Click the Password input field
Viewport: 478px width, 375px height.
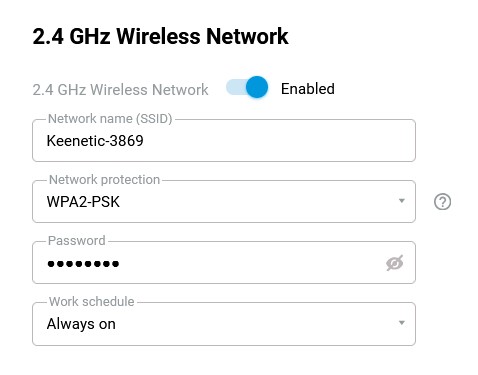224,262
